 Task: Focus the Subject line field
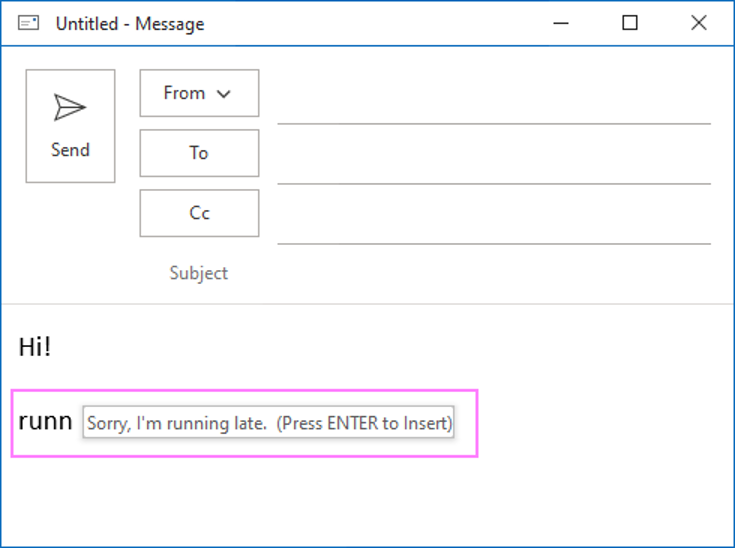click(493, 274)
